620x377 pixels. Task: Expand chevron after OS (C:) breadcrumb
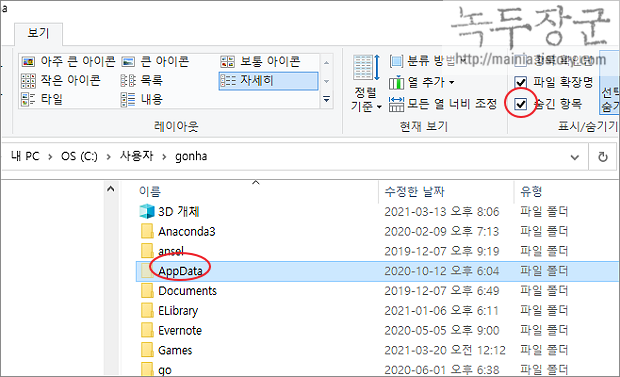[108, 157]
